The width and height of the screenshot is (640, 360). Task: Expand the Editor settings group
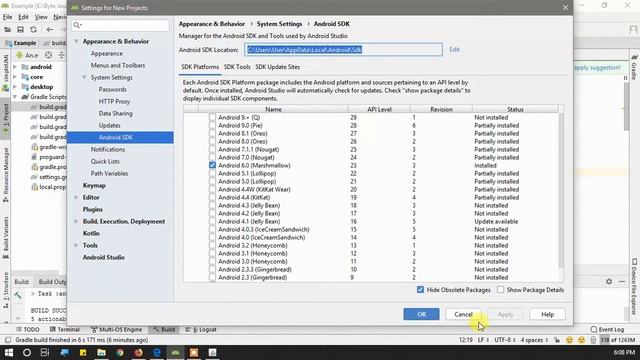pyautogui.click(x=76, y=198)
